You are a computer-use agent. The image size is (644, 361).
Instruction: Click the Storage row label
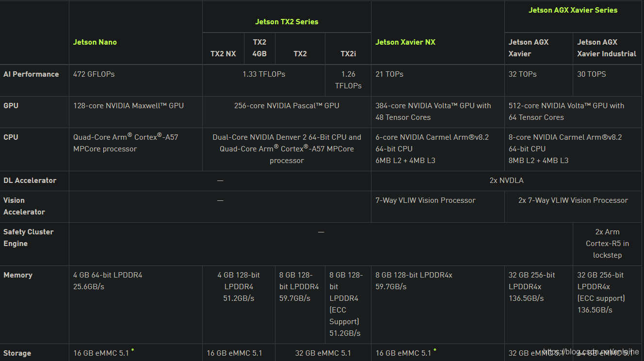click(17, 353)
